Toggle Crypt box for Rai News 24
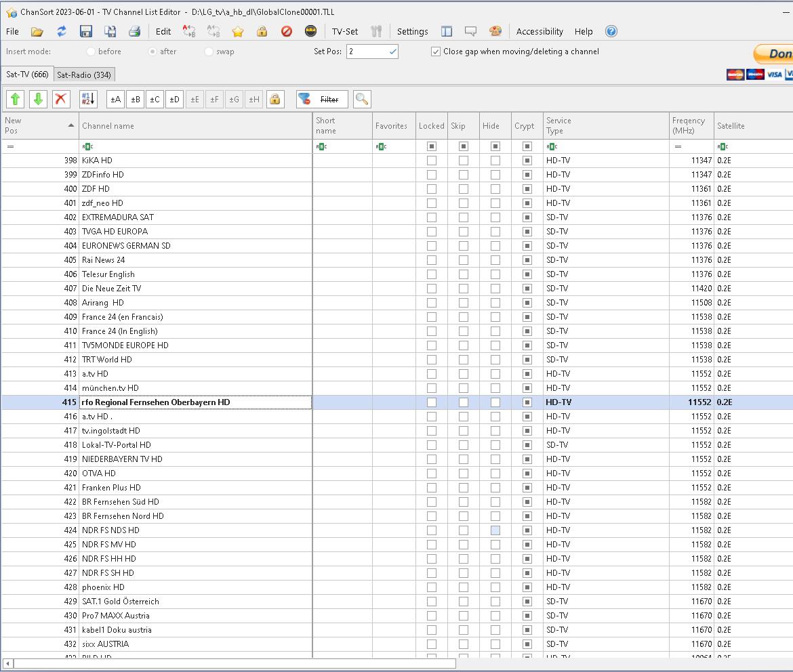The image size is (793, 672). point(527,260)
